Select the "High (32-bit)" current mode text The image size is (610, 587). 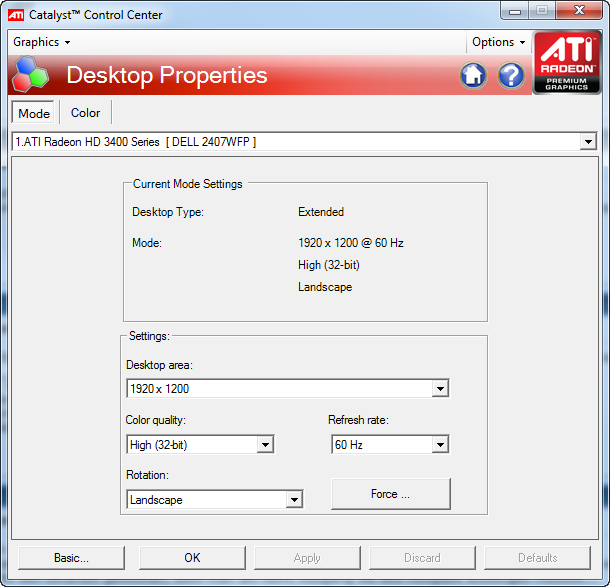[x=329, y=265]
